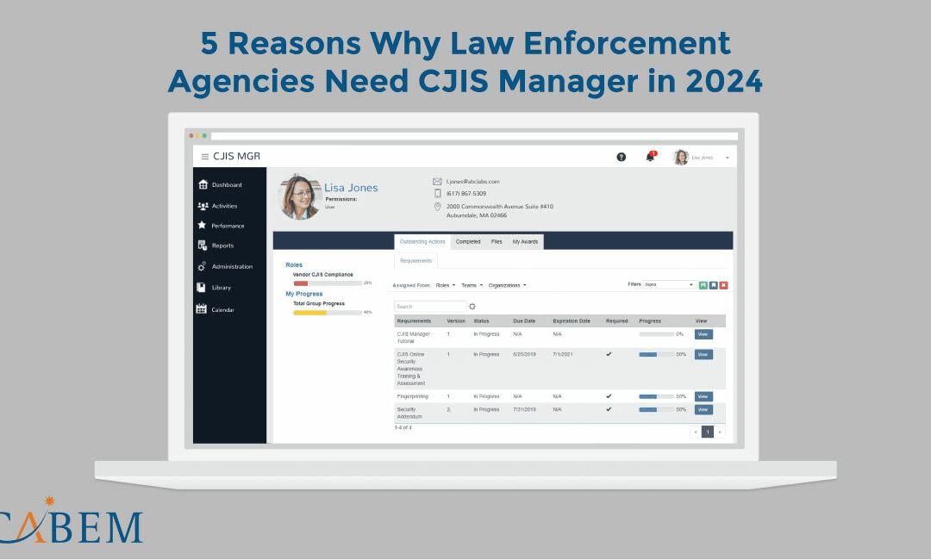Image resolution: width=931 pixels, height=560 pixels.
Task: Click the l.jones@abclabs.com email address
Action: pos(472,182)
